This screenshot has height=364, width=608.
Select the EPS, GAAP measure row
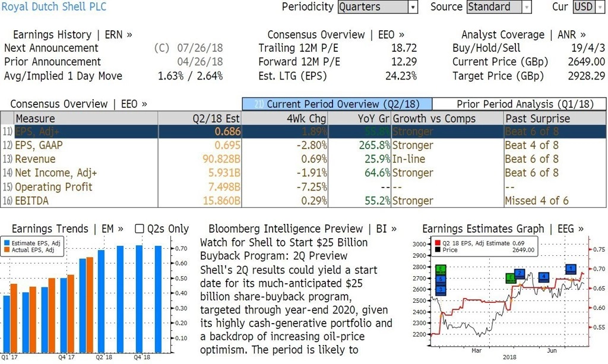[x=303, y=145]
